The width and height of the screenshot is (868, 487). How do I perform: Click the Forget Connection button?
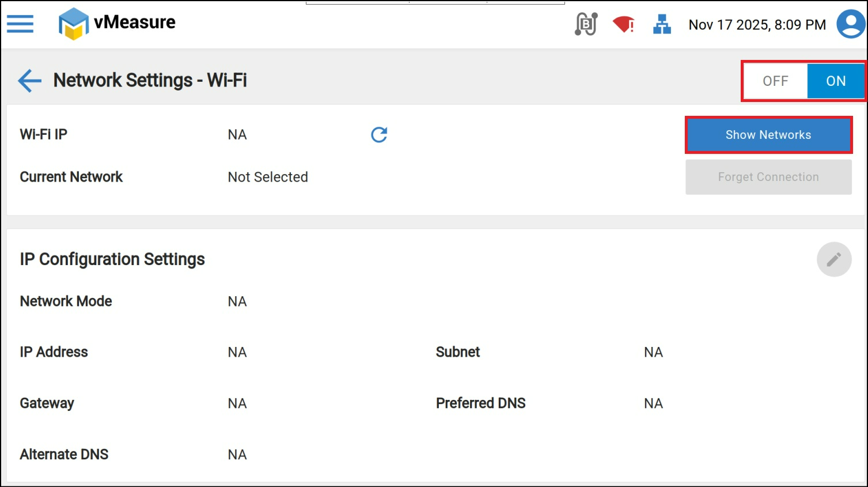point(768,177)
